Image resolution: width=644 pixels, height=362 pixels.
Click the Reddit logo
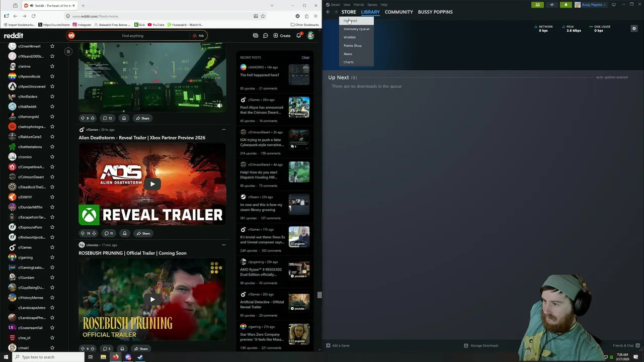tap(14, 36)
